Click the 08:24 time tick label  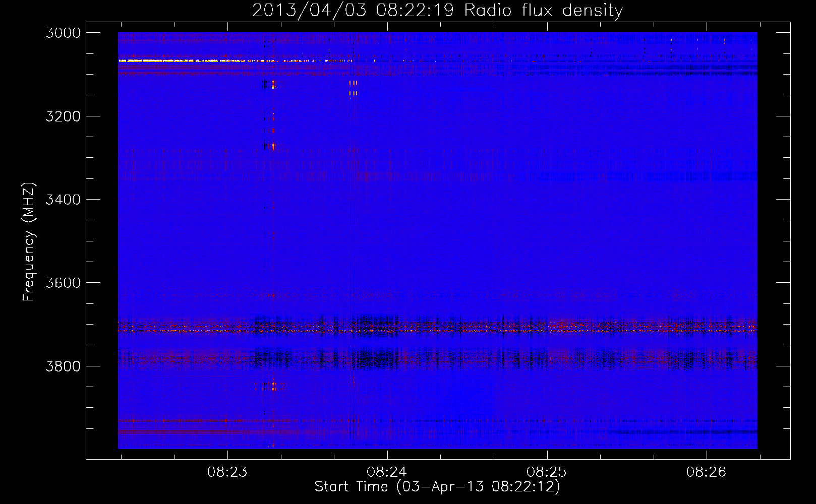coord(387,472)
